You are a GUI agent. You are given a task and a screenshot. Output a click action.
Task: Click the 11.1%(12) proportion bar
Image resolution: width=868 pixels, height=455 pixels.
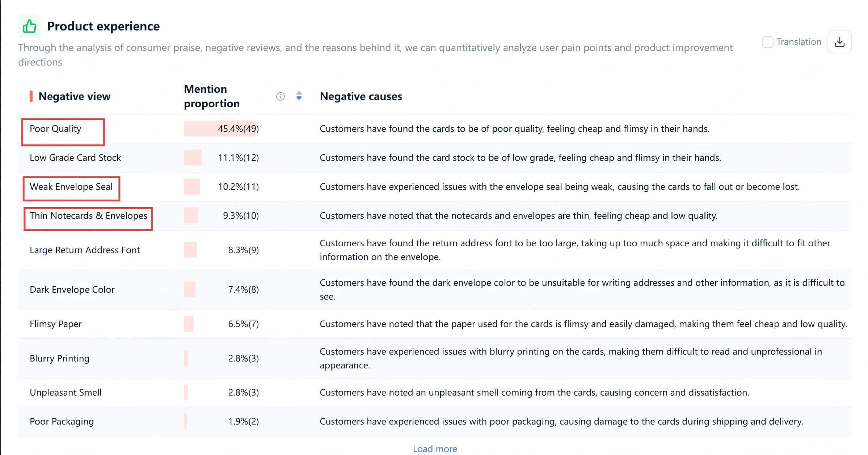[193, 158]
